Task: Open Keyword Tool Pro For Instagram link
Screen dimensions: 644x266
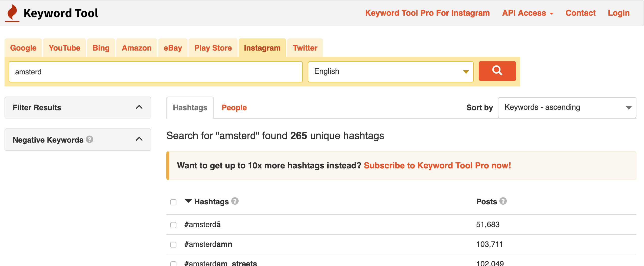Action: pos(427,13)
